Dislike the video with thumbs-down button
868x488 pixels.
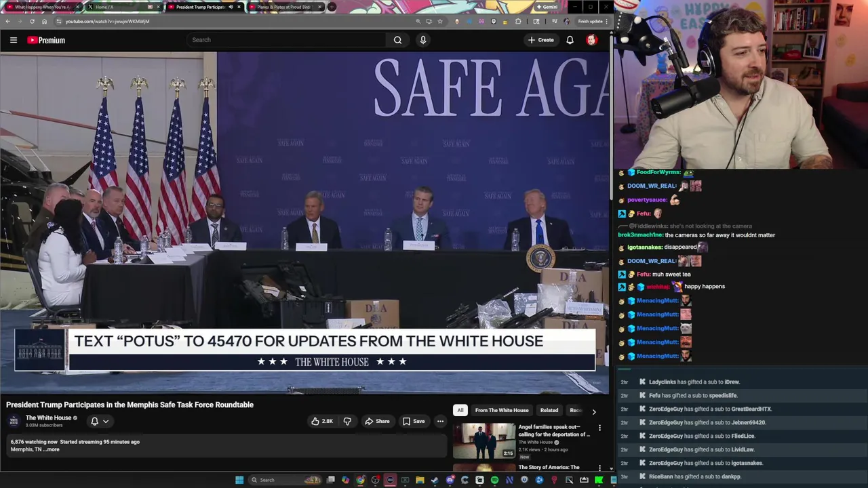click(x=347, y=421)
